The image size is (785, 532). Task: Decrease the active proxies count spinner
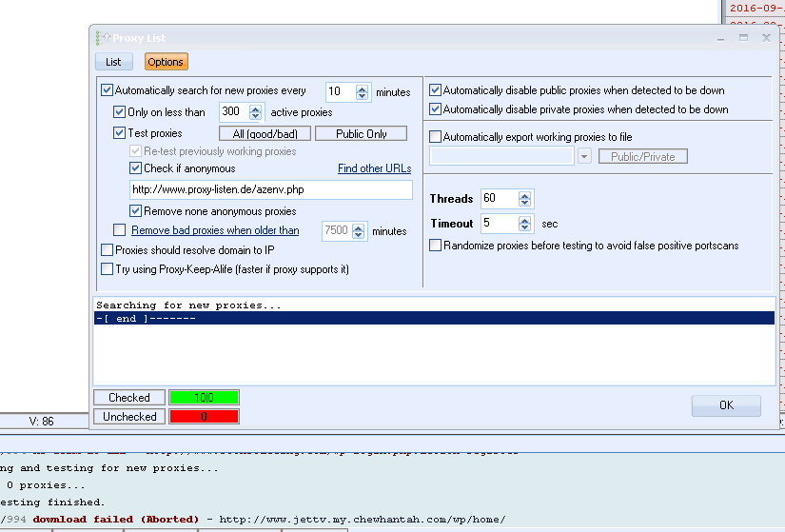click(x=255, y=117)
